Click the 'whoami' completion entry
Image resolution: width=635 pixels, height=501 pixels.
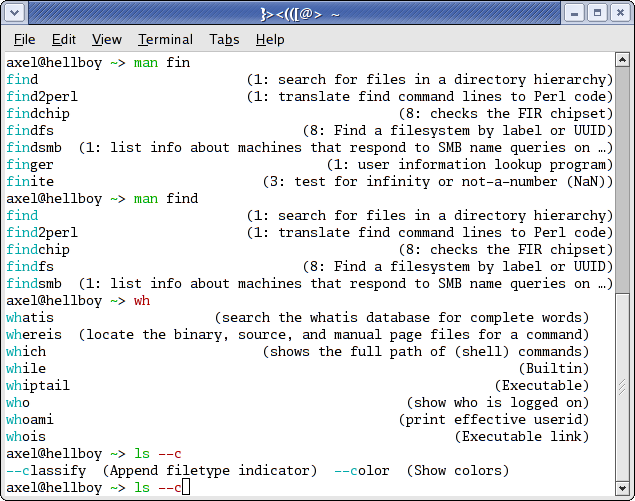(x=30, y=419)
